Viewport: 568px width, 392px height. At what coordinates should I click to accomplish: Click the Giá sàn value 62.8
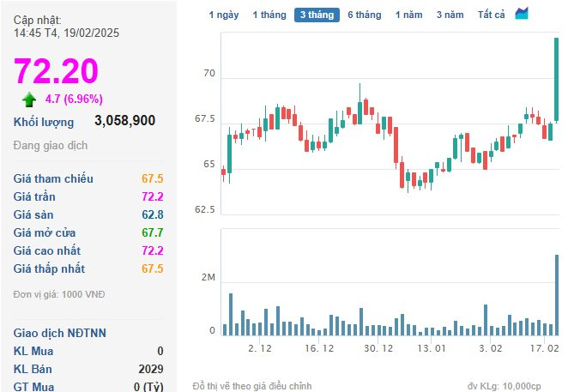(153, 214)
